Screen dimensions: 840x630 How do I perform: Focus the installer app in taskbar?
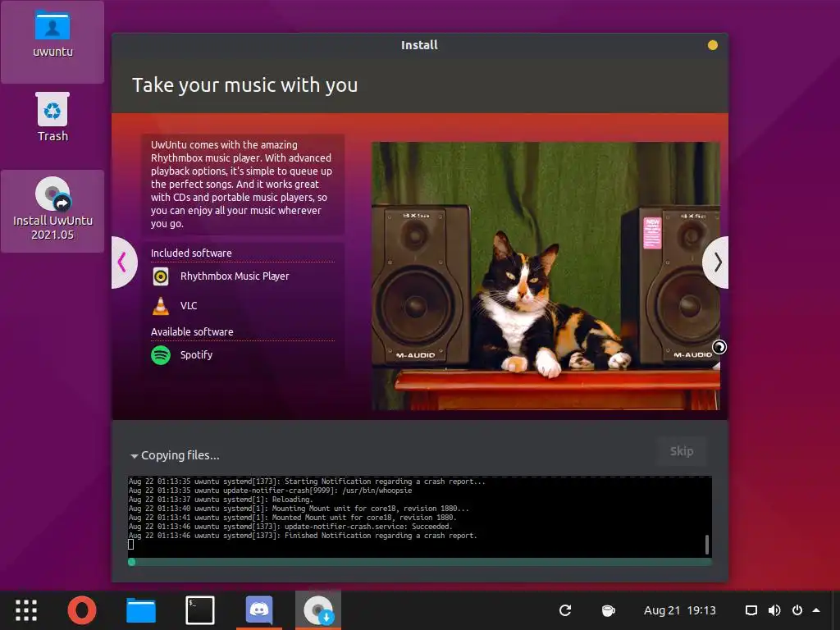318,610
